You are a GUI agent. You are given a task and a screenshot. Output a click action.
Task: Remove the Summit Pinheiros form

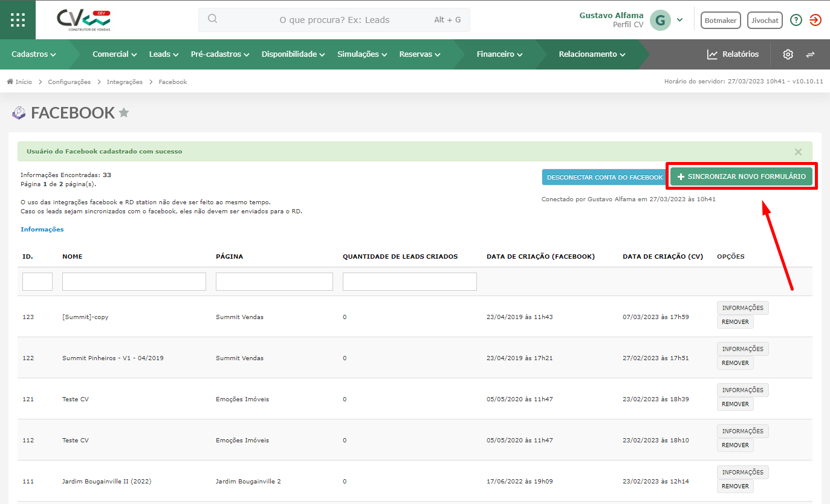735,363
